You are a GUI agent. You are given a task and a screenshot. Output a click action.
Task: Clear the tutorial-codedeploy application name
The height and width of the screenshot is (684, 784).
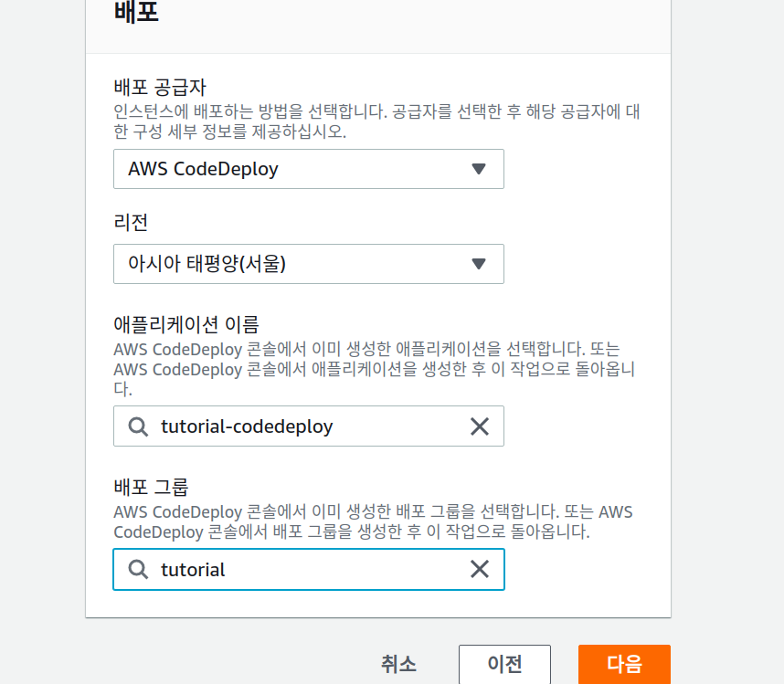480,426
